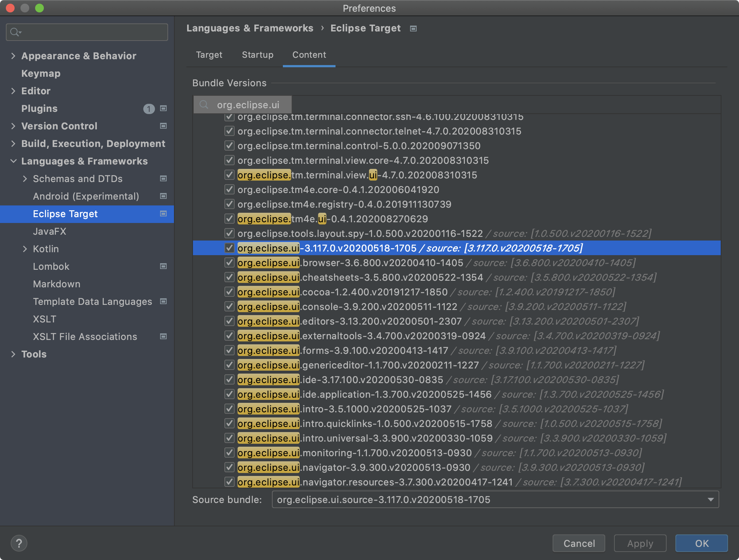739x560 pixels.
Task: Click project-level icon beside XSLT File Associations
Action: click(x=163, y=336)
